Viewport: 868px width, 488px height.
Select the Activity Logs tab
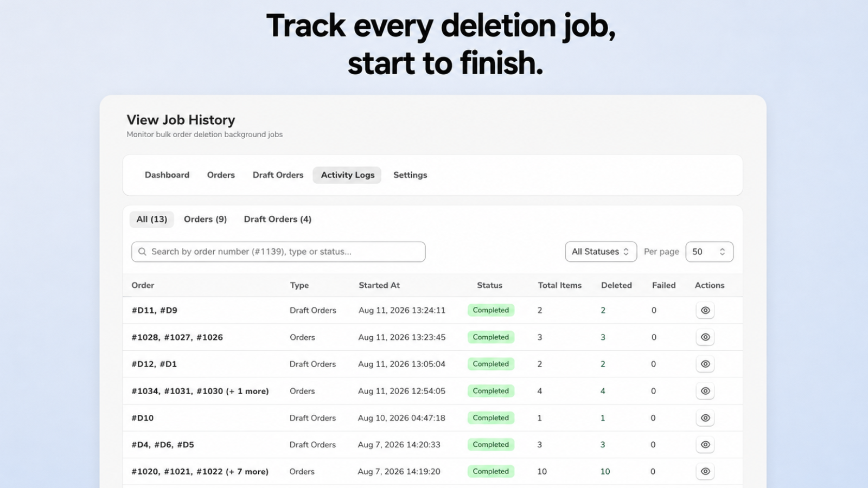point(347,175)
